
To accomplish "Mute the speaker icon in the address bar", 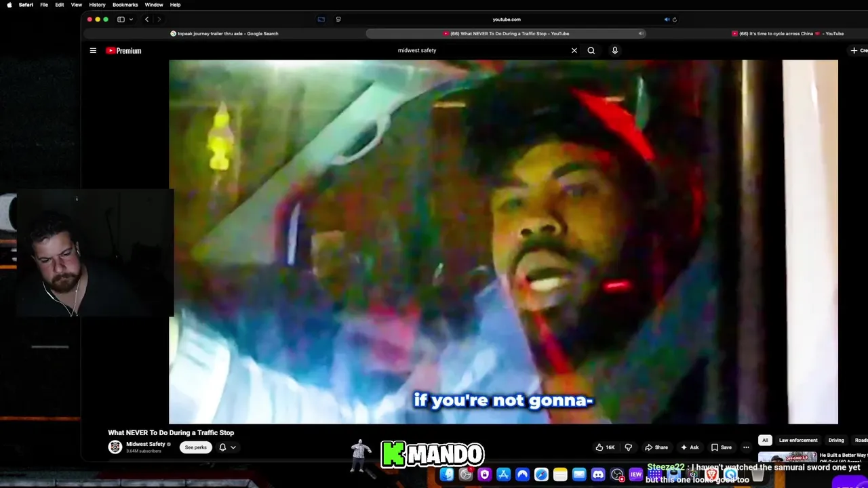I will (667, 20).
